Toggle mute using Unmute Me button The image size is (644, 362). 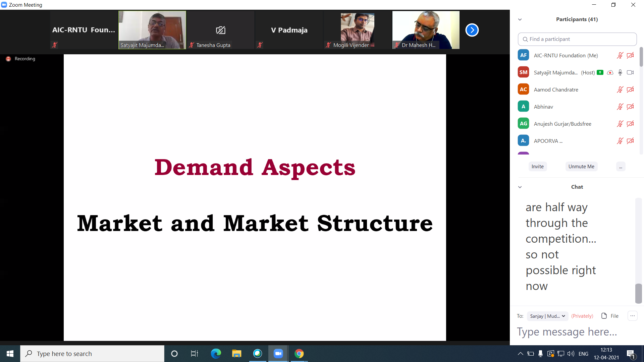click(x=581, y=167)
